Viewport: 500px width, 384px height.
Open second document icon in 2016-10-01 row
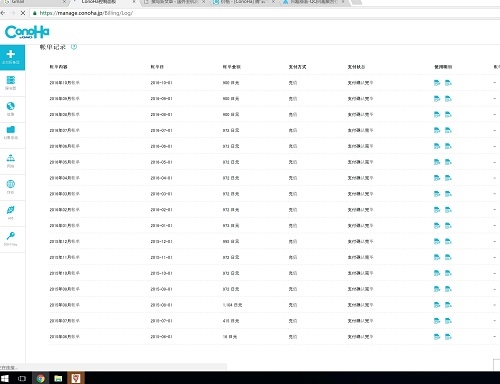pyautogui.click(x=448, y=83)
